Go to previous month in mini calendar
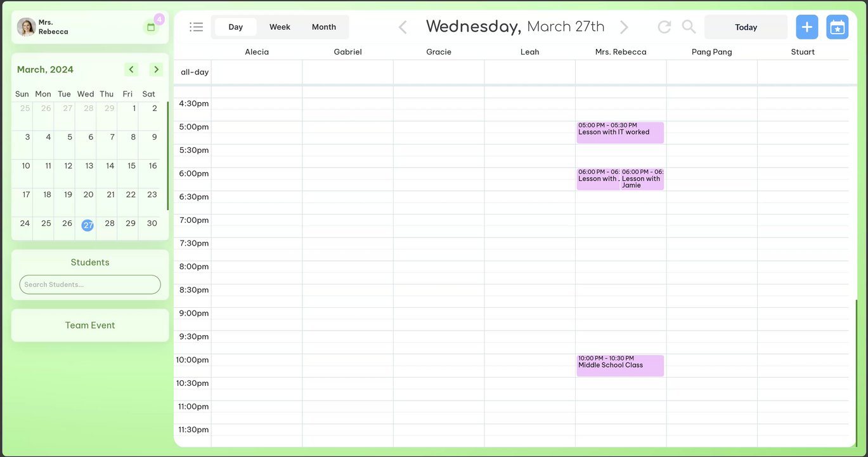 point(131,69)
